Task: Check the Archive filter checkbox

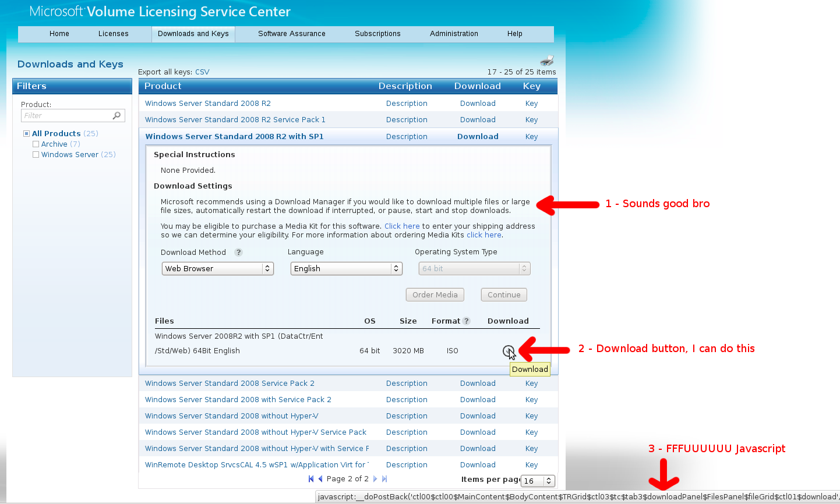Action: click(x=36, y=144)
